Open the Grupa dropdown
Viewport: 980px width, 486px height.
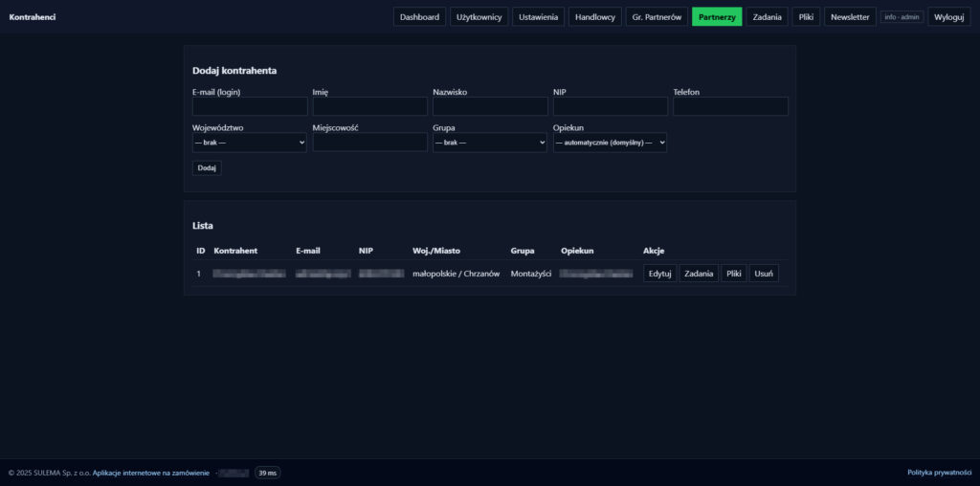click(x=489, y=143)
